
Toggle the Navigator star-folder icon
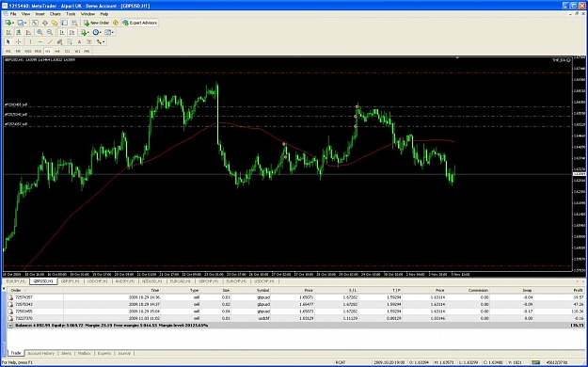coord(55,23)
